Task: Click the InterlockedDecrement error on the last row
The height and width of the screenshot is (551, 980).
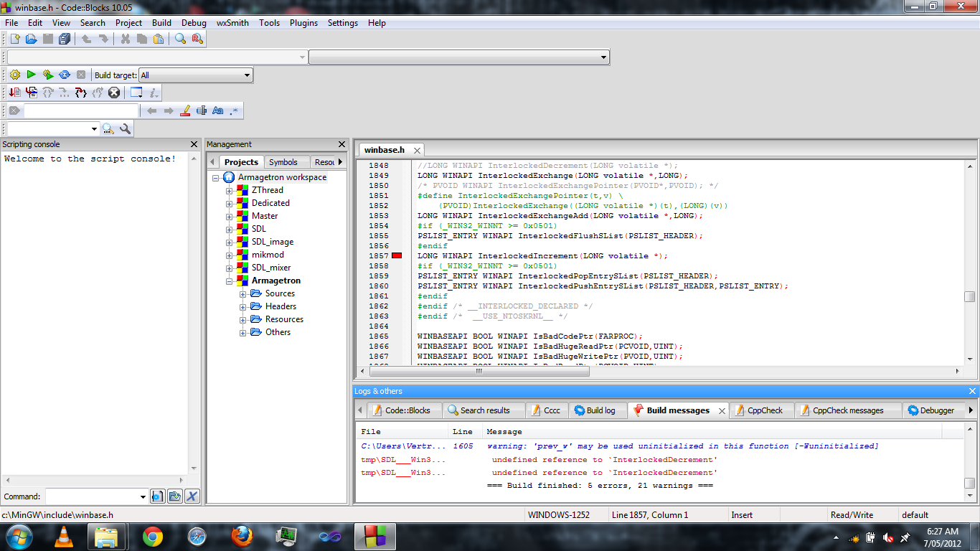Action: coord(604,473)
